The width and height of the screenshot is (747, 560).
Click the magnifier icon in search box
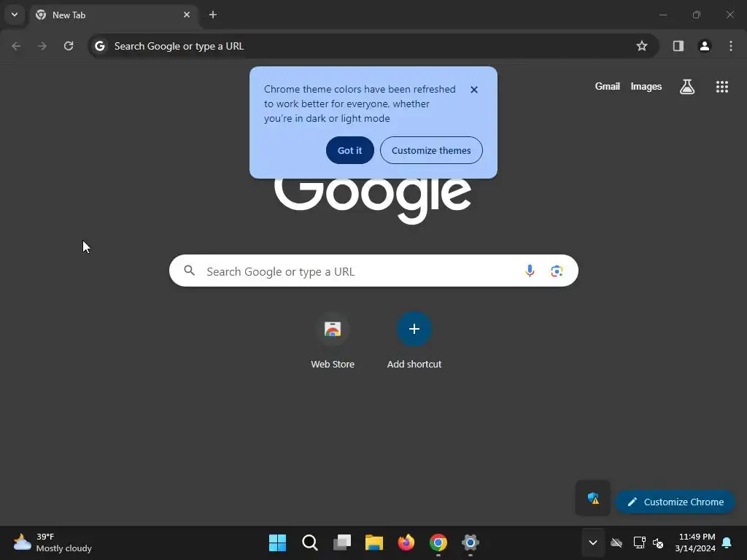[x=190, y=271]
